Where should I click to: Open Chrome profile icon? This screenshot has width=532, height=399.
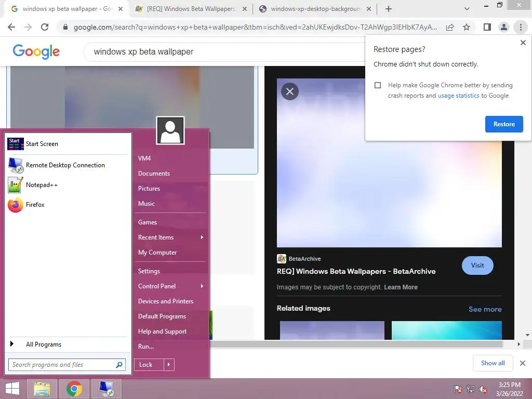click(504, 27)
